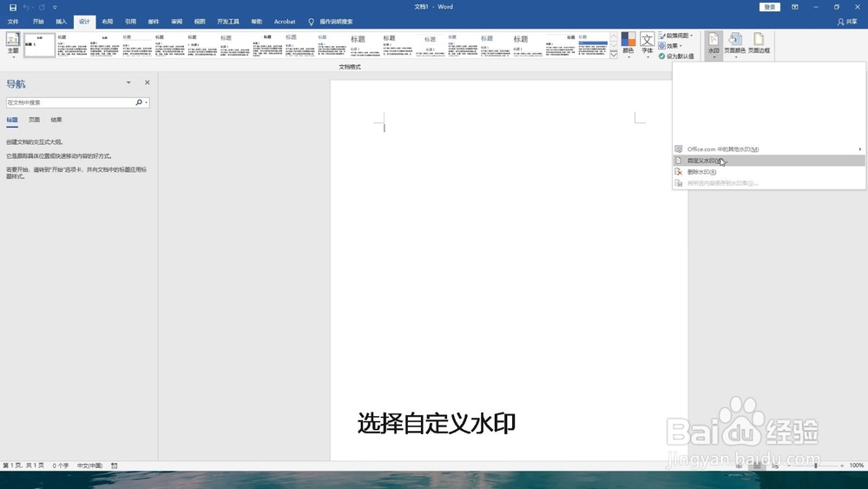Choose 自定义水印 (Custom Watermark)
The image size is (868, 489).
click(x=769, y=161)
